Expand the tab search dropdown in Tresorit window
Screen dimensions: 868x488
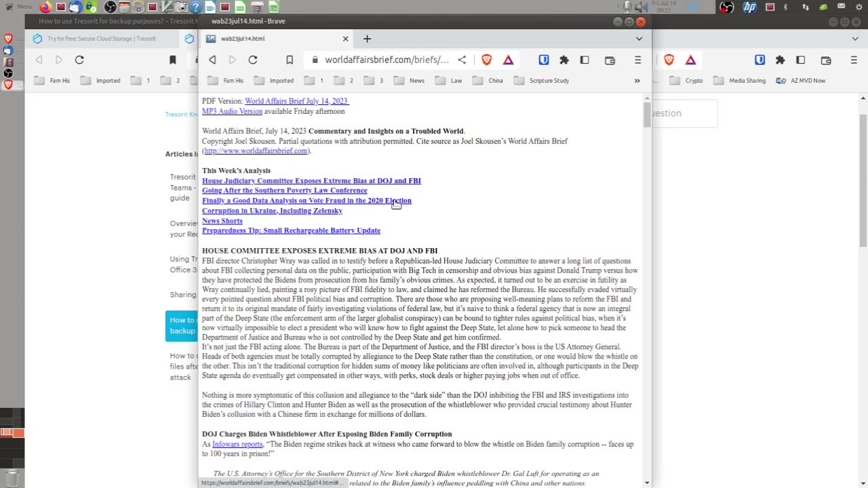click(x=854, y=39)
